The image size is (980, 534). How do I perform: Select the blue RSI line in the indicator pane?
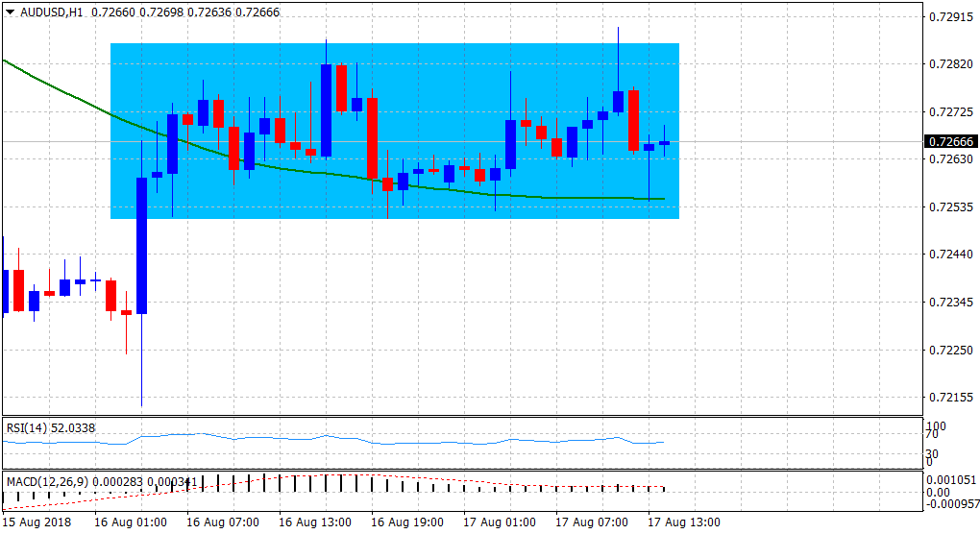tap(288, 441)
